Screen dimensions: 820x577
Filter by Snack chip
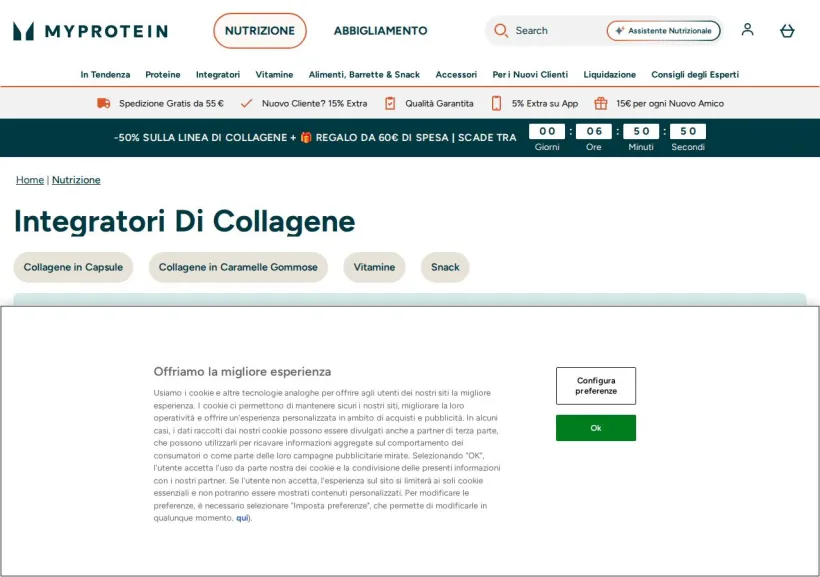point(445,267)
